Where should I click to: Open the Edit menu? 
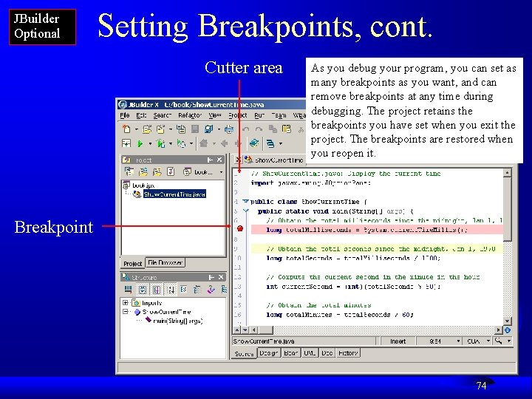[141, 115]
